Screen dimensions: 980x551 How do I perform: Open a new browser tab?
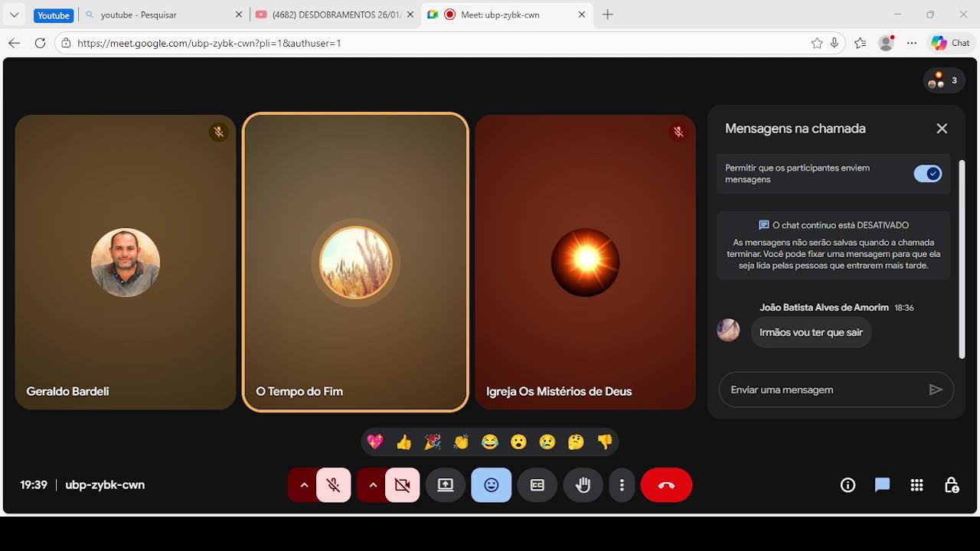click(608, 15)
